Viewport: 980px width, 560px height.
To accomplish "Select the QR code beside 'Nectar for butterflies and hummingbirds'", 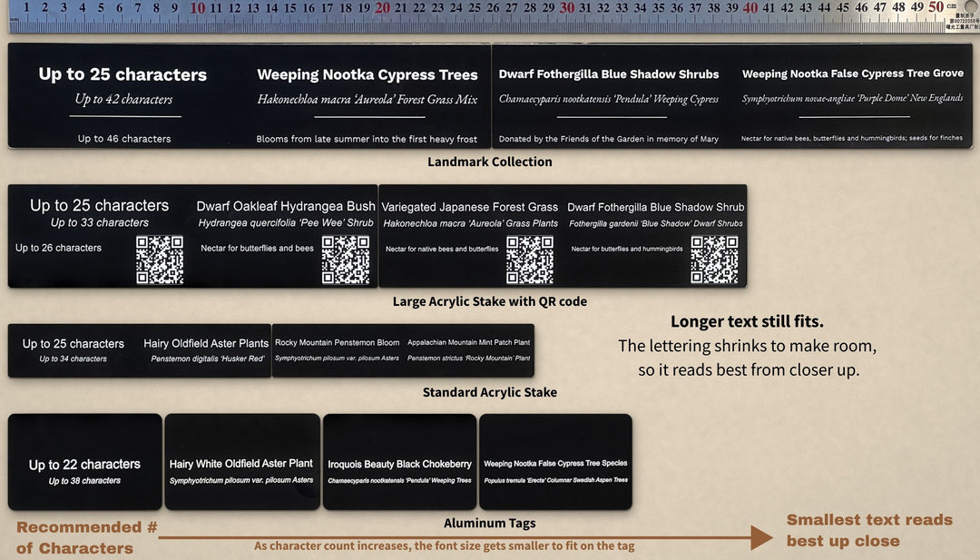I will 714,260.
